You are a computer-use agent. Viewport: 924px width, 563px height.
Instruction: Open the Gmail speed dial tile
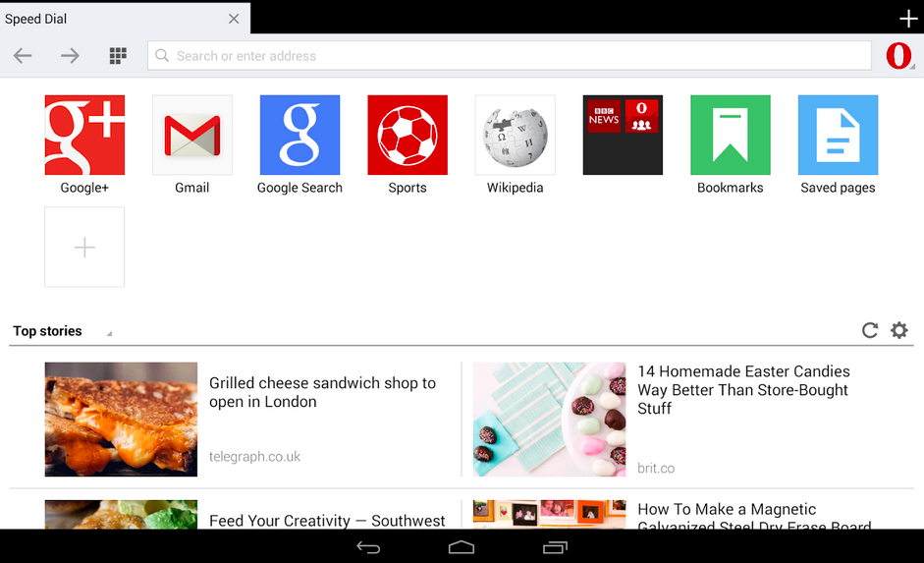click(x=192, y=135)
